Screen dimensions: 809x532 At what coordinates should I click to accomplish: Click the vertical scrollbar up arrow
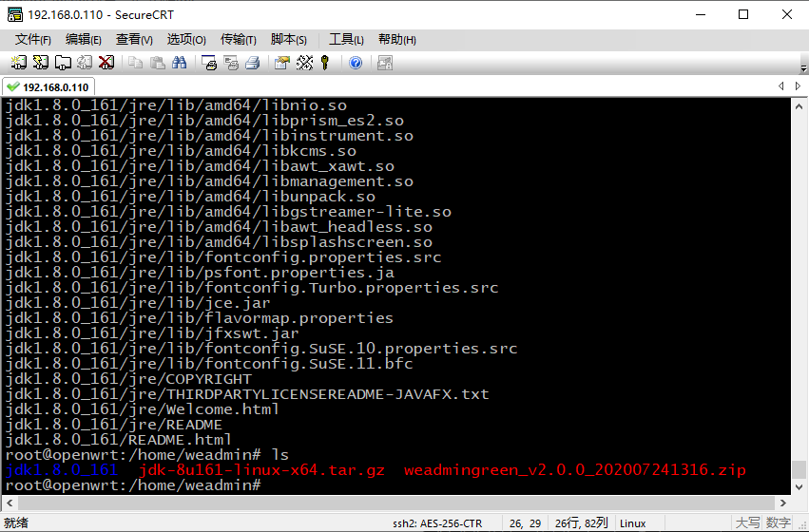pos(799,106)
